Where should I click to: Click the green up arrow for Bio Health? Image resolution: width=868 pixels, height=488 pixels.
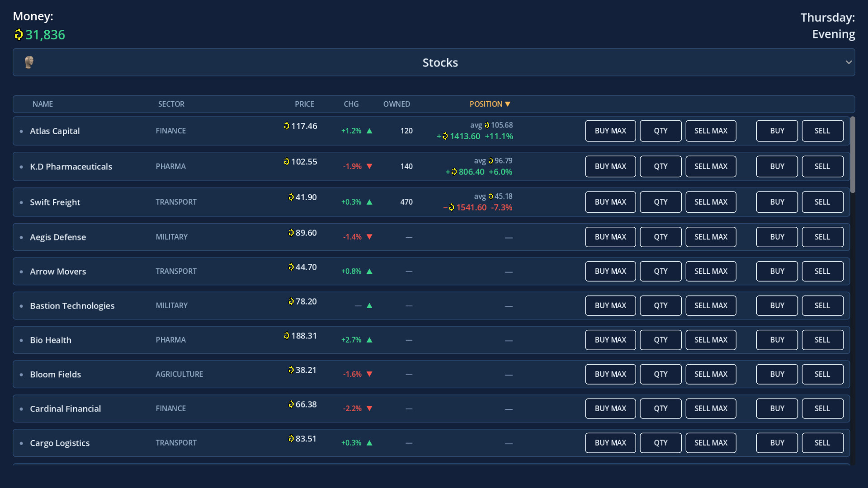tap(369, 340)
